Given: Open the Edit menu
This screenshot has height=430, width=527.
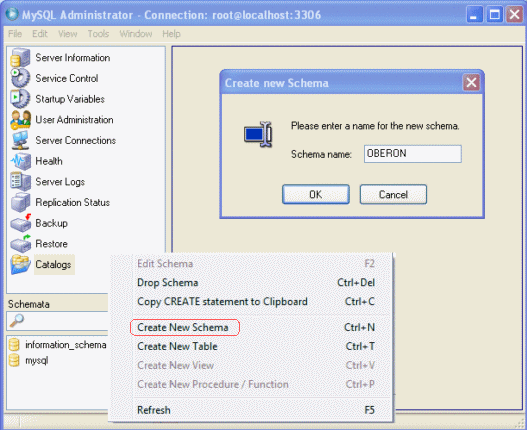Looking at the screenshot, I should click(x=40, y=34).
